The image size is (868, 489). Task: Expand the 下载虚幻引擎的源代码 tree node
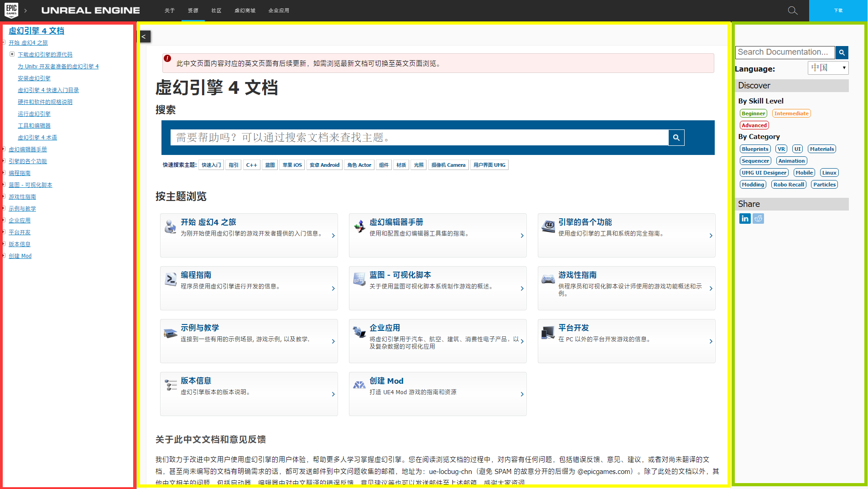pyautogui.click(x=12, y=54)
